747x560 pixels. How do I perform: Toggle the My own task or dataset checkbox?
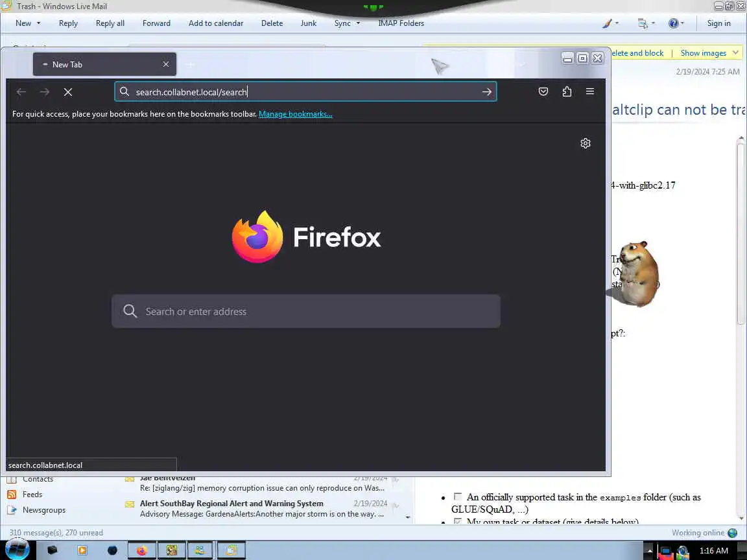pyautogui.click(x=458, y=521)
